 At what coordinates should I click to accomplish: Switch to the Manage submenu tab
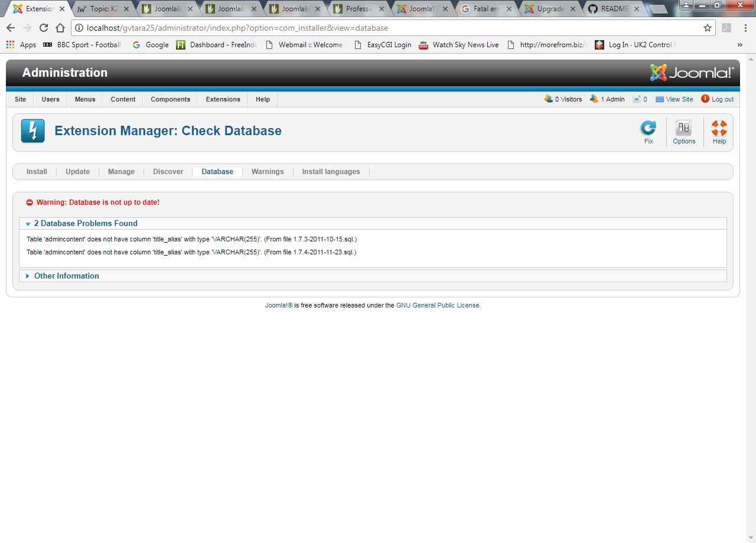point(121,172)
